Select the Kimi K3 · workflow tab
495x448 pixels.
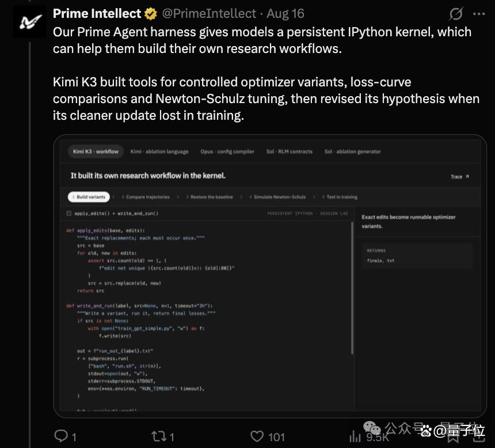96,151
